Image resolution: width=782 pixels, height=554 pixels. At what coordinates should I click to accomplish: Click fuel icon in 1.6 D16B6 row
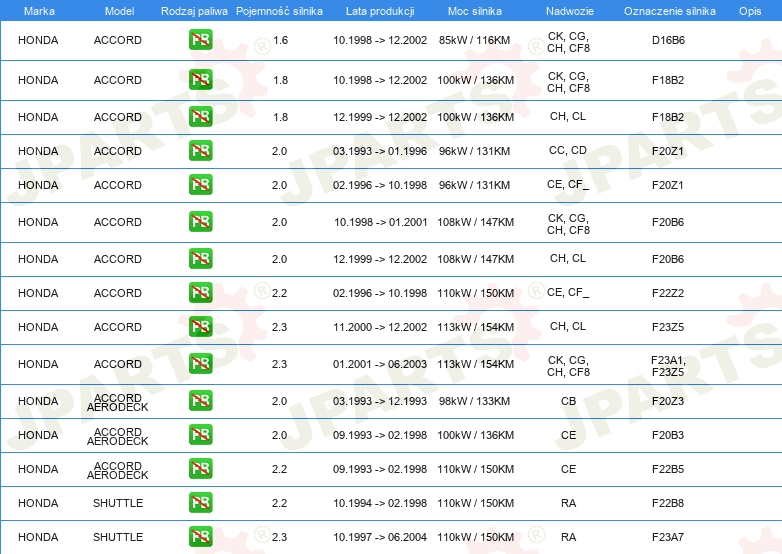[200, 40]
